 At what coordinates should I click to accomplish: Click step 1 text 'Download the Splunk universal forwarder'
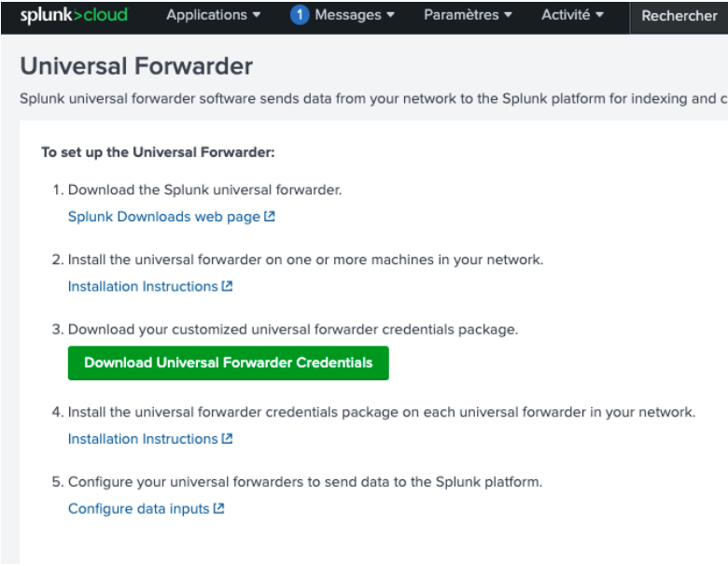pyautogui.click(x=205, y=190)
